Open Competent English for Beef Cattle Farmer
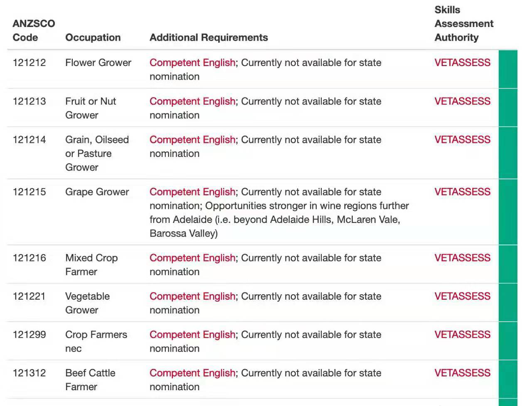Image resolution: width=532 pixels, height=406 pixels. pyautogui.click(x=192, y=373)
